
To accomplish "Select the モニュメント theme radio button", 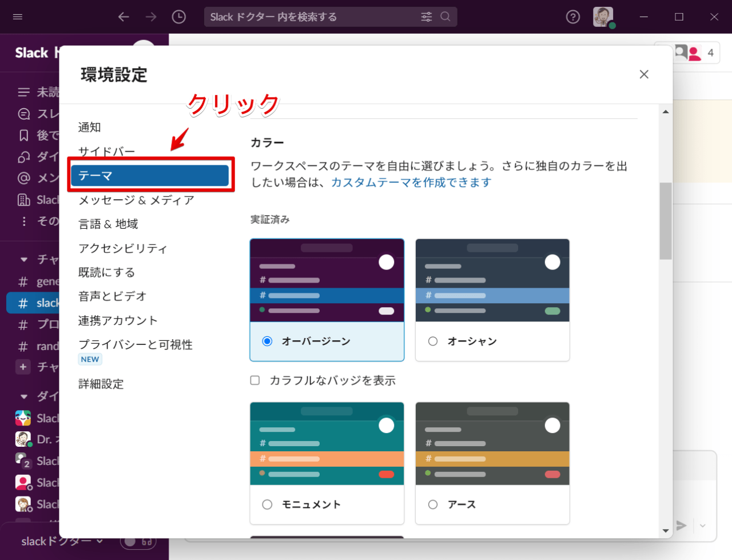I will [267, 505].
